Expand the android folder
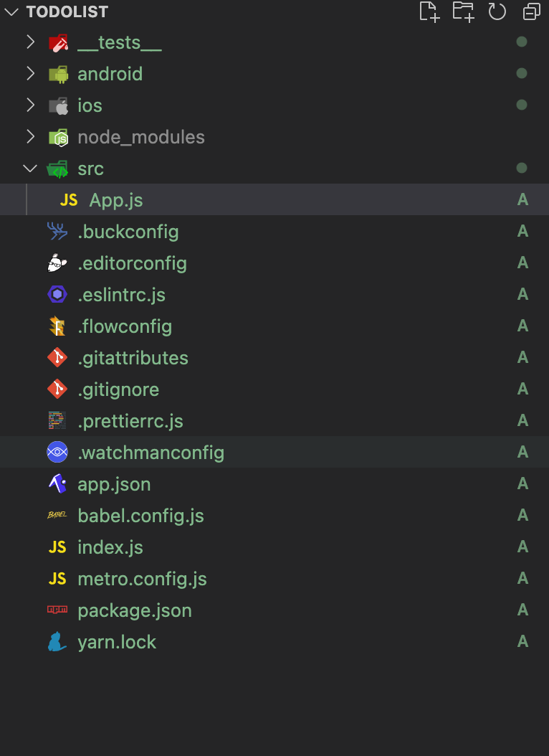The image size is (549, 756). point(30,74)
